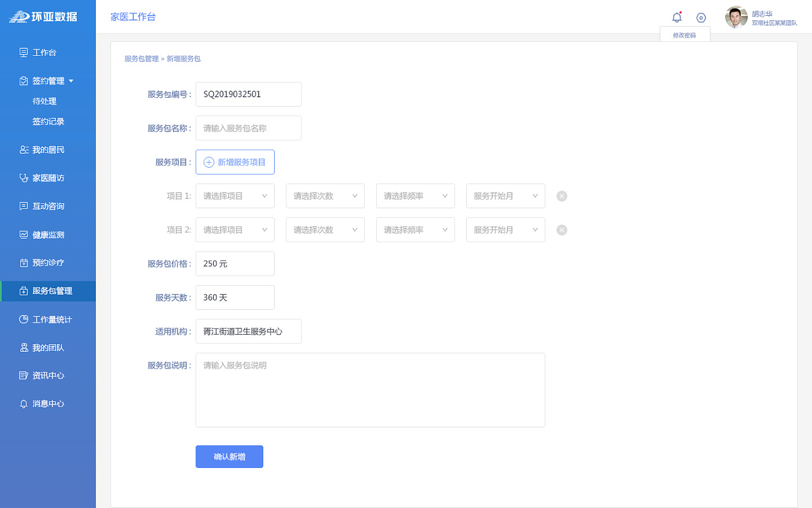The width and height of the screenshot is (812, 508).
Task: Expand the 请选择频率 dropdown for 项目 1
Action: tap(415, 196)
